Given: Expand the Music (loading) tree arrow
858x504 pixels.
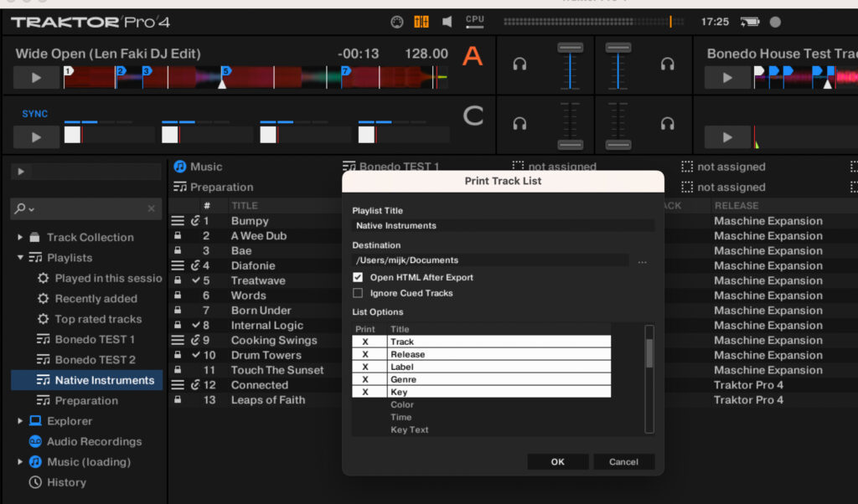Looking at the screenshot, I should click(20, 462).
